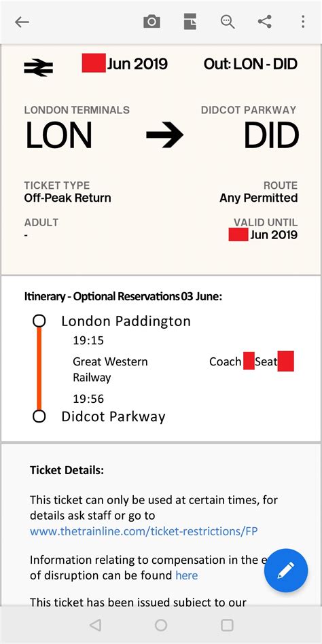Viewport: 322px width, 644px height.
Task: Tap the Off-Peak Return ticket type
Action: coord(68,198)
